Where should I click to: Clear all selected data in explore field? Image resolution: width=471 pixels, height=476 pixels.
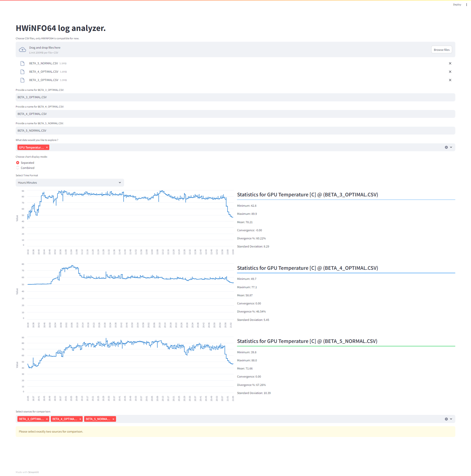pos(446,147)
